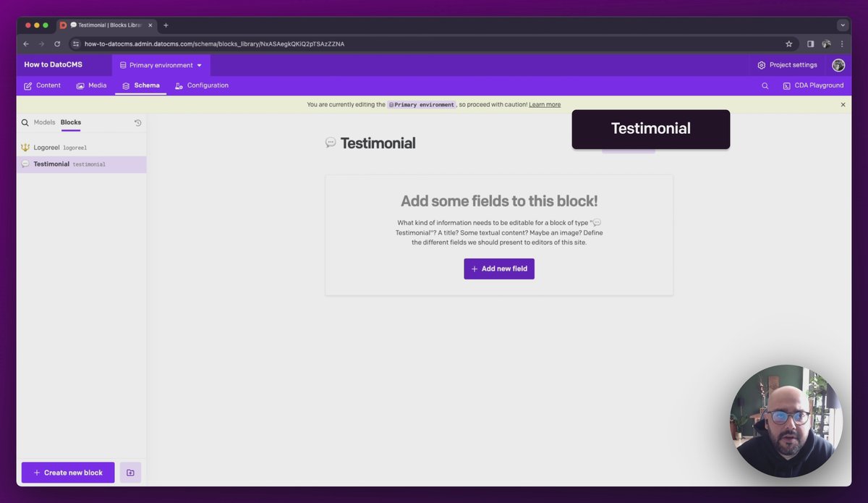This screenshot has height=503, width=868.
Task: Go to the Configuration section
Action: pos(202,85)
